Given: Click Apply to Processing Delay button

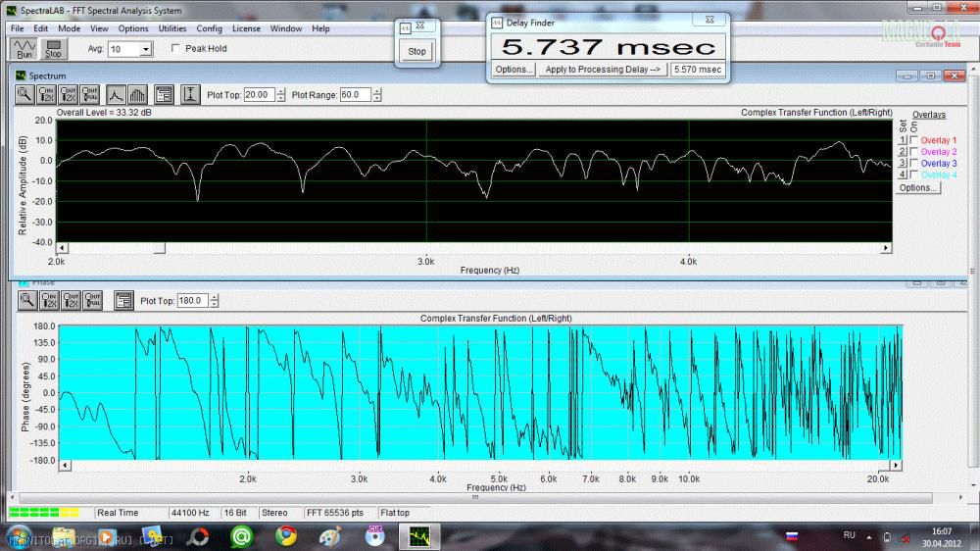Looking at the screenshot, I should coord(603,70).
